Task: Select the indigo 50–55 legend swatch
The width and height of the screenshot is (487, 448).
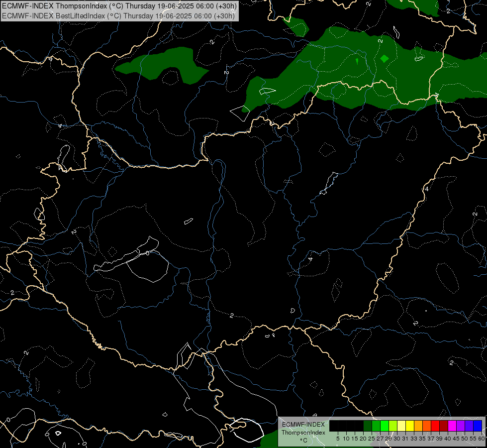Action: (x=469, y=426)
